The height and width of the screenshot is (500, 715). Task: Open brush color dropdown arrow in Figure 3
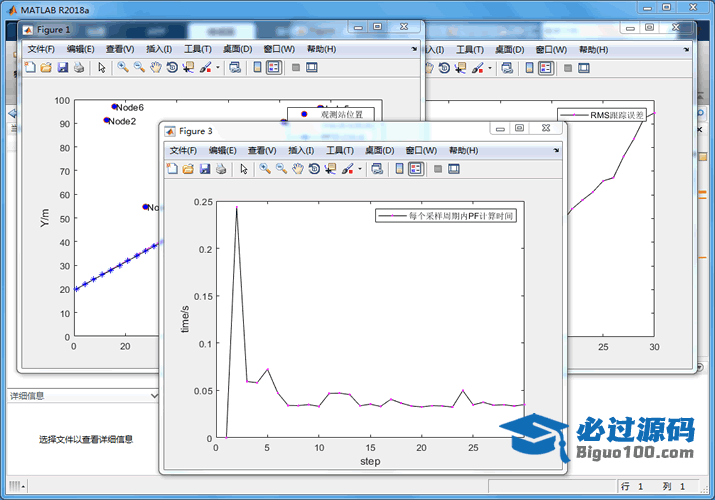point(360,169)
